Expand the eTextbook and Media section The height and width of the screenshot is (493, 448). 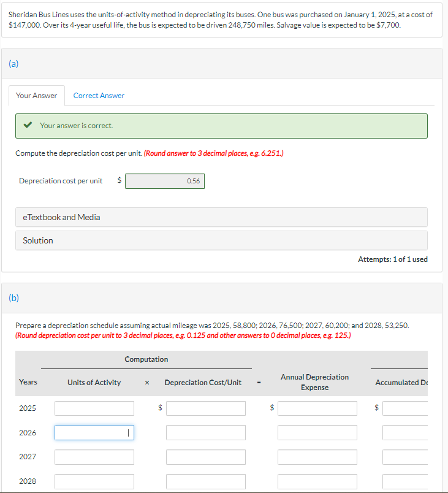point(221,217)
